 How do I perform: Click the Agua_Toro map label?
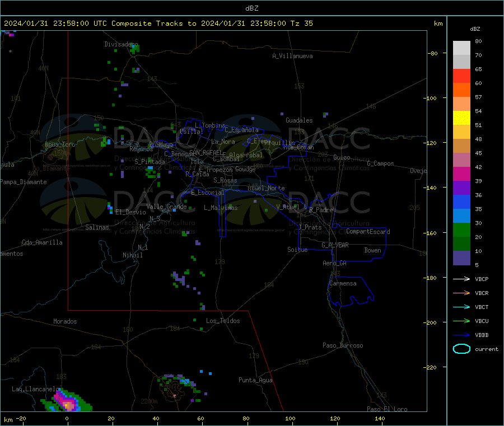click(x=60, y=144)
